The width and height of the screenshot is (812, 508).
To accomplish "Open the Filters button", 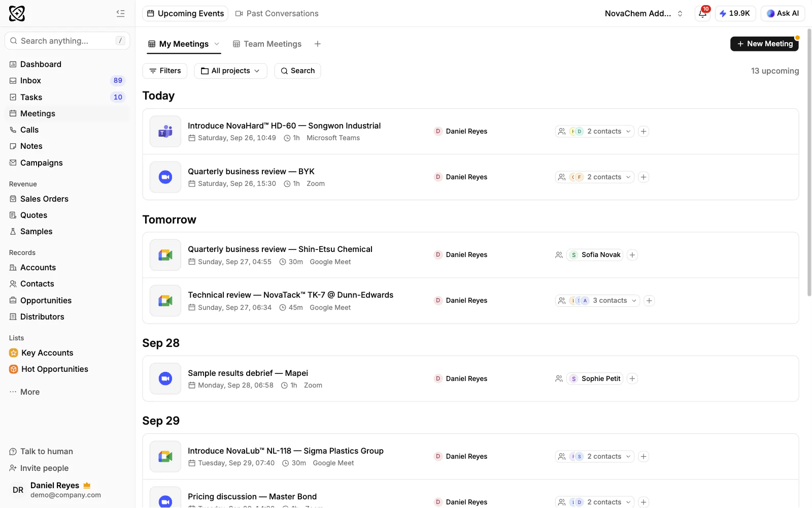I will 165,71.
